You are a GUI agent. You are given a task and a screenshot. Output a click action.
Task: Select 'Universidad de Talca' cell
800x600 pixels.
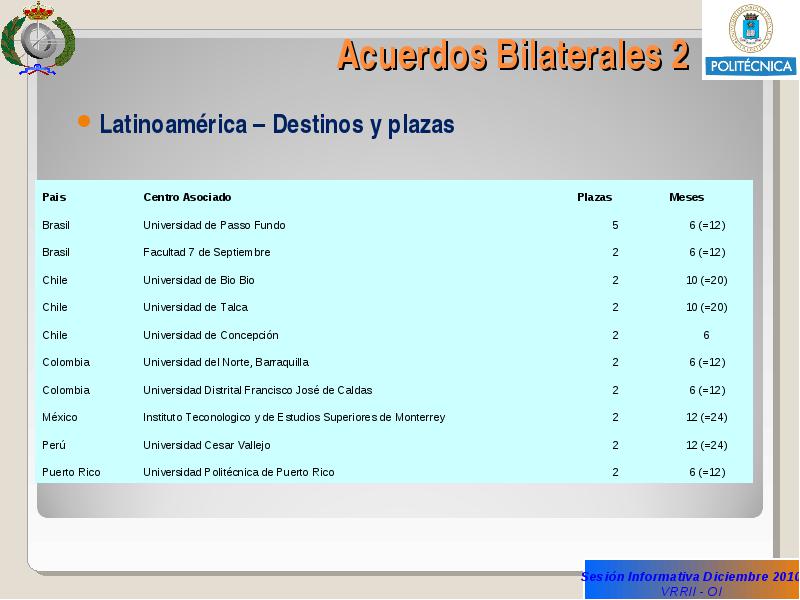195,308
